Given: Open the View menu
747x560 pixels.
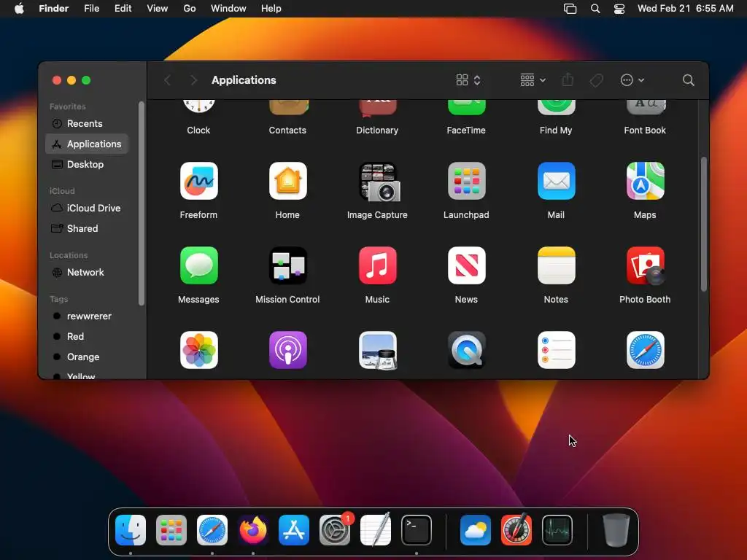Looking at the screenshot, I should coord(158,9).
